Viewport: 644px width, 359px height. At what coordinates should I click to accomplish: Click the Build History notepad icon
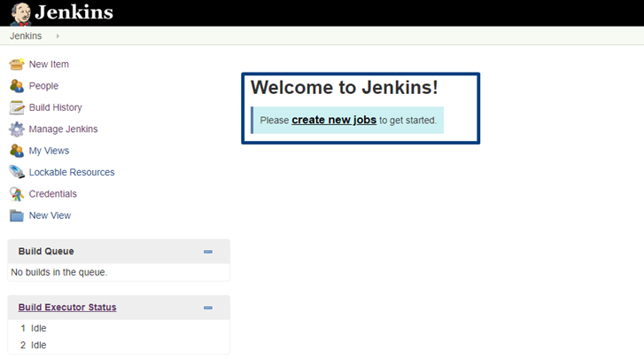(x=17, y=107)
